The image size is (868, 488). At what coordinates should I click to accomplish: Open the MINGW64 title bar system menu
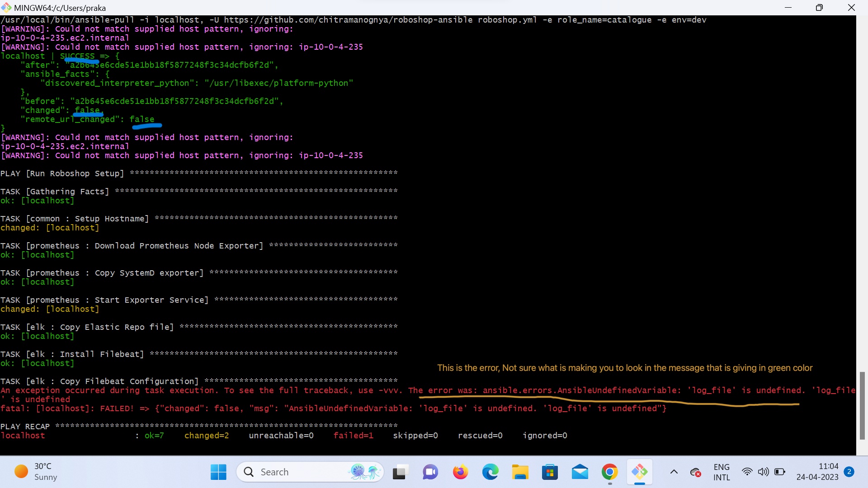pos(6,7)
